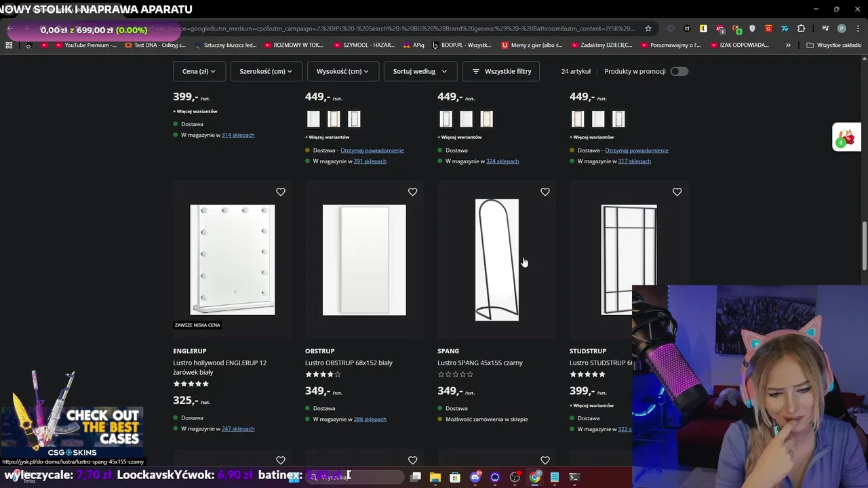
Task: Open the SPANG black mirror image
Action: pos(497,260)
